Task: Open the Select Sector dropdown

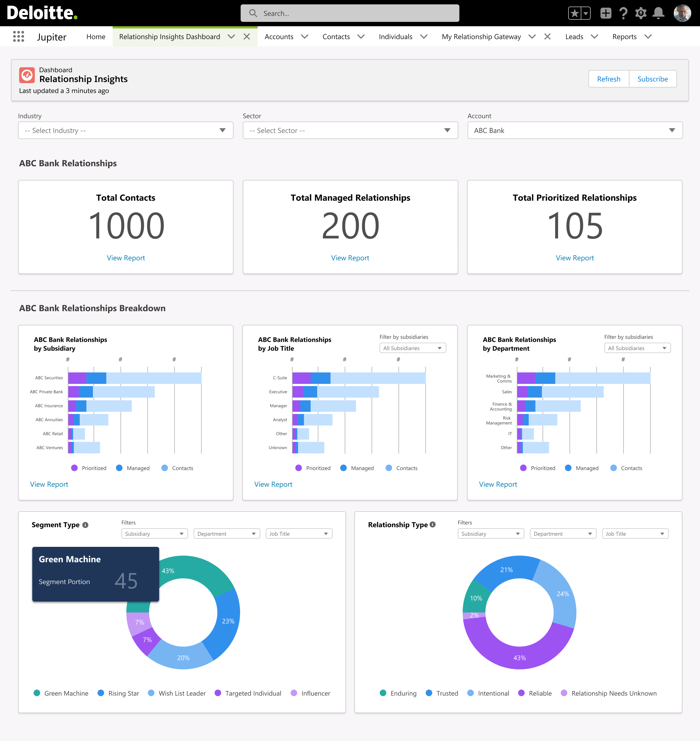Action: tap(350, 130)
